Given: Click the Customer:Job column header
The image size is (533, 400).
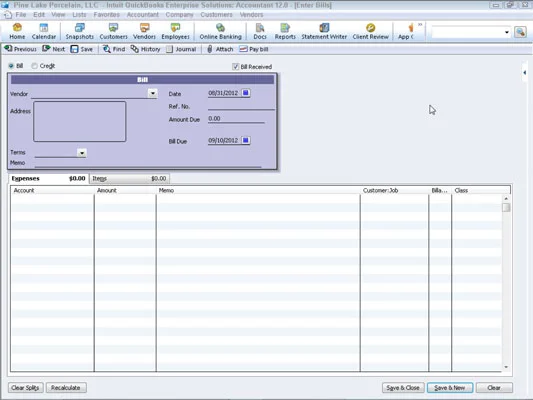Looking at the screenshot, I should (394, 190).
